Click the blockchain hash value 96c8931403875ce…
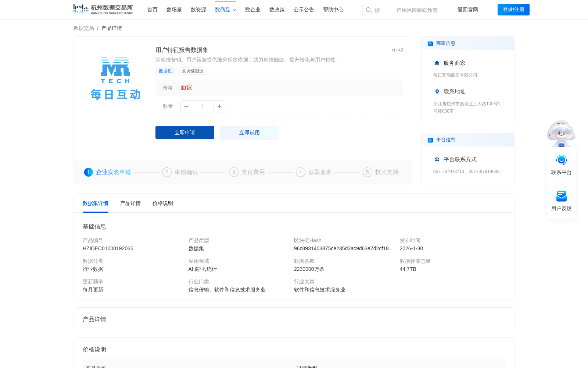The width and height of the screenshot is (588, 368). (344, 248)
